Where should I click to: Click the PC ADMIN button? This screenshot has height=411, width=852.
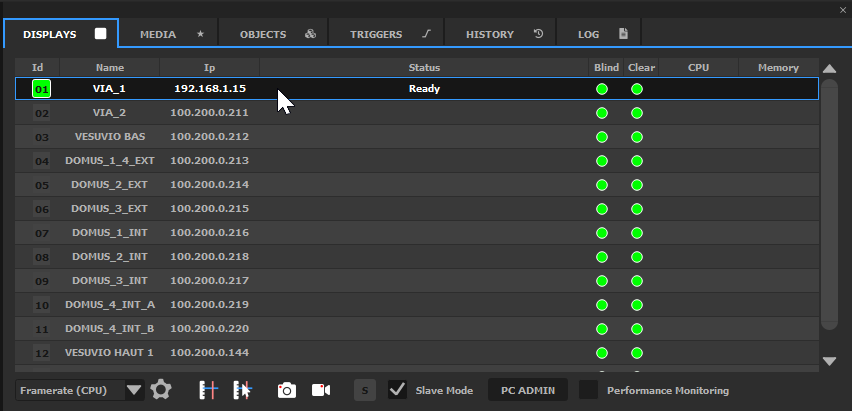click(x=528, y=390)
